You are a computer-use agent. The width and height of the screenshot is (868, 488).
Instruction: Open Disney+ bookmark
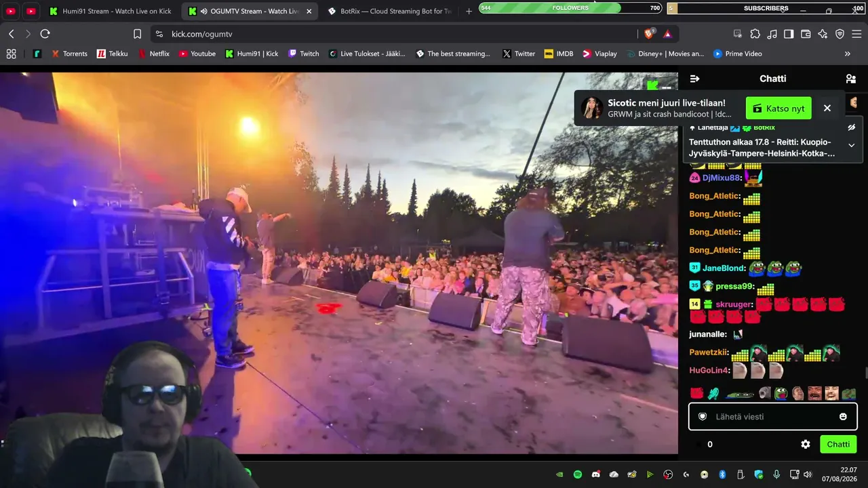(665, 54)
